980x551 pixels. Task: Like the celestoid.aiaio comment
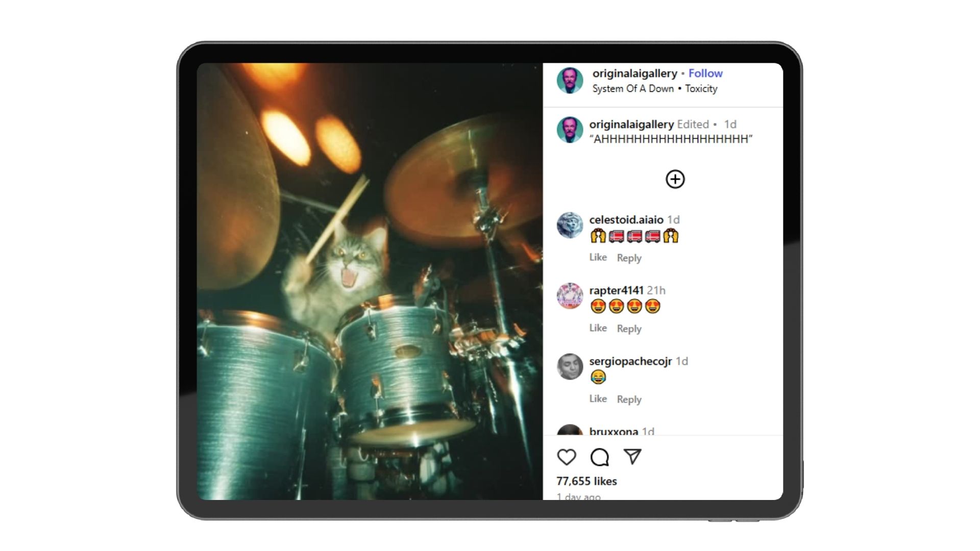coord(598,258)
